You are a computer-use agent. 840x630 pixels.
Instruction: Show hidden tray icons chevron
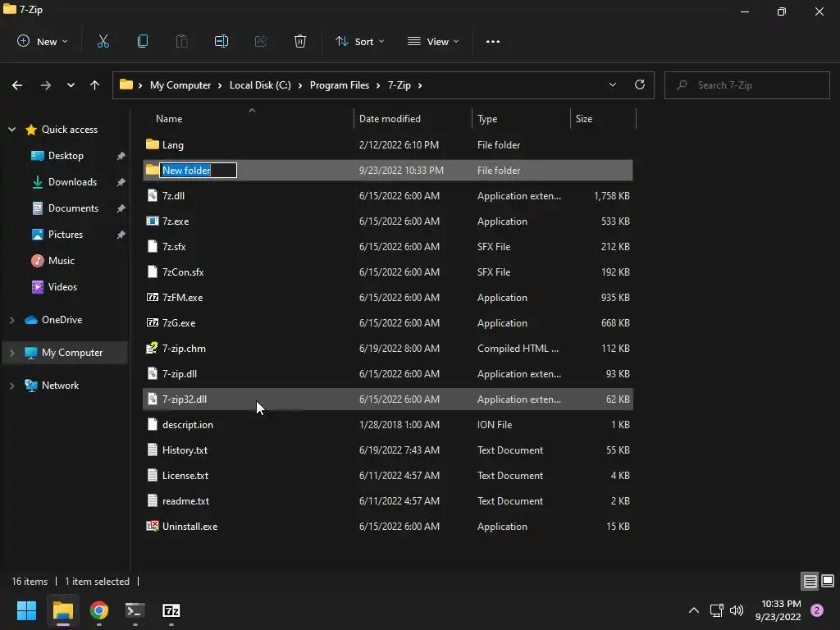click(694, 610)
